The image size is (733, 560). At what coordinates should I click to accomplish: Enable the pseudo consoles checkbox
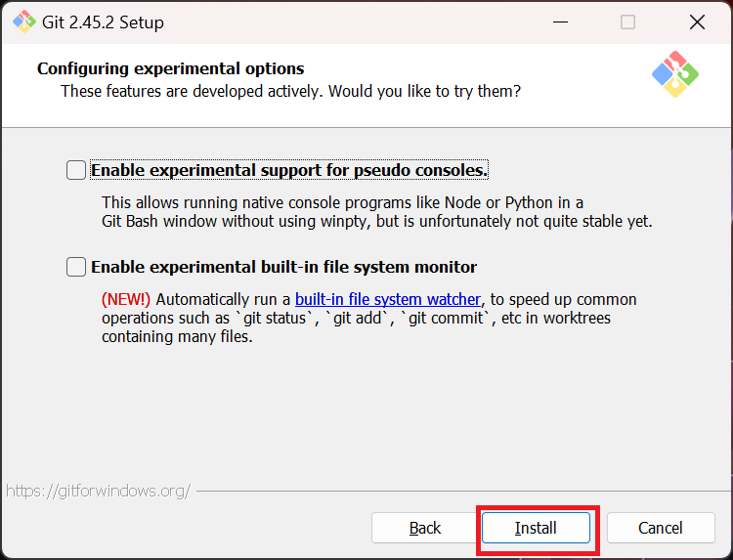(76, 170)
